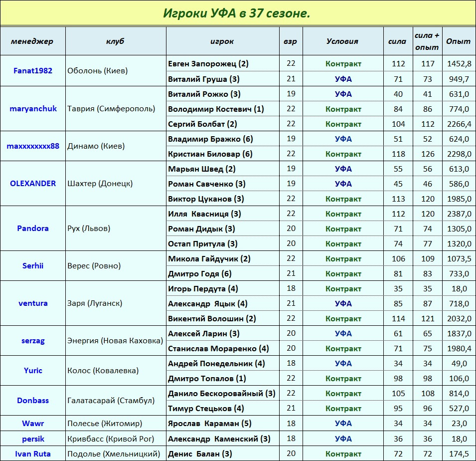Click player 'Дмитро Годя (6)'
The width and height of the screenshot is (476, 461).
click(200, 274)
